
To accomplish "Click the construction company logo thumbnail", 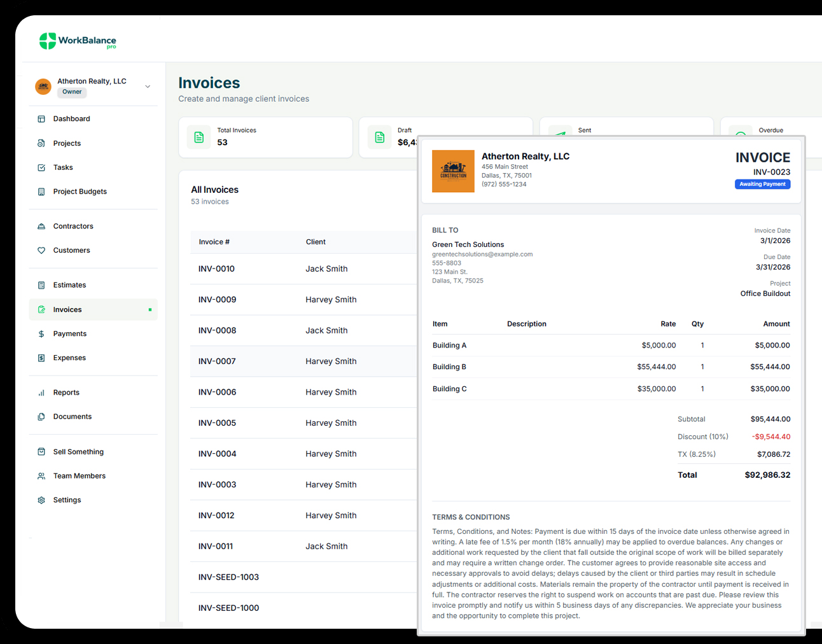I will click(453, 171).
